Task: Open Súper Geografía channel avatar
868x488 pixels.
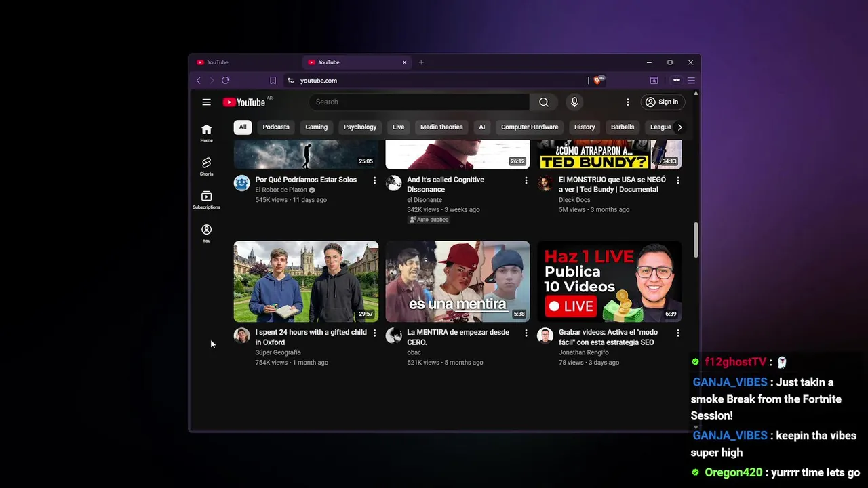Action: pyautogui.click(x=242, y=335)
